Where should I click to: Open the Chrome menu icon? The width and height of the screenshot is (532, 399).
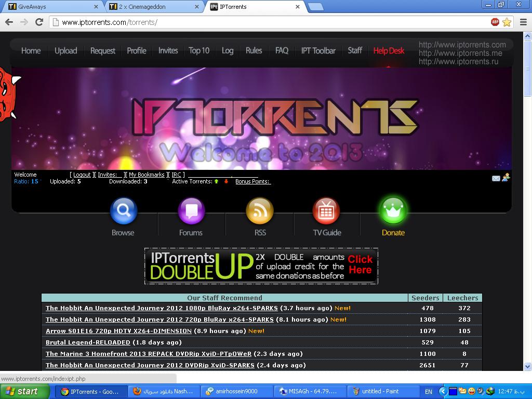click(x=523, y=22)
